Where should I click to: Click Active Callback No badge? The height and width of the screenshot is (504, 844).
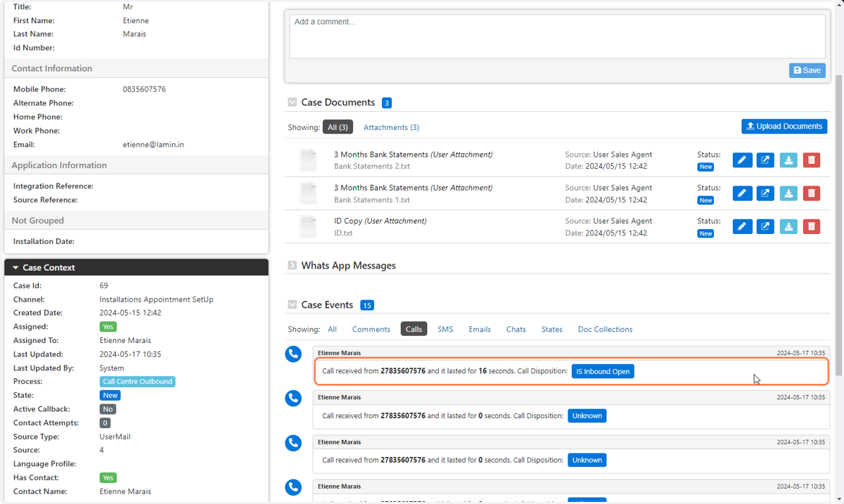click(x=108, y=409)
